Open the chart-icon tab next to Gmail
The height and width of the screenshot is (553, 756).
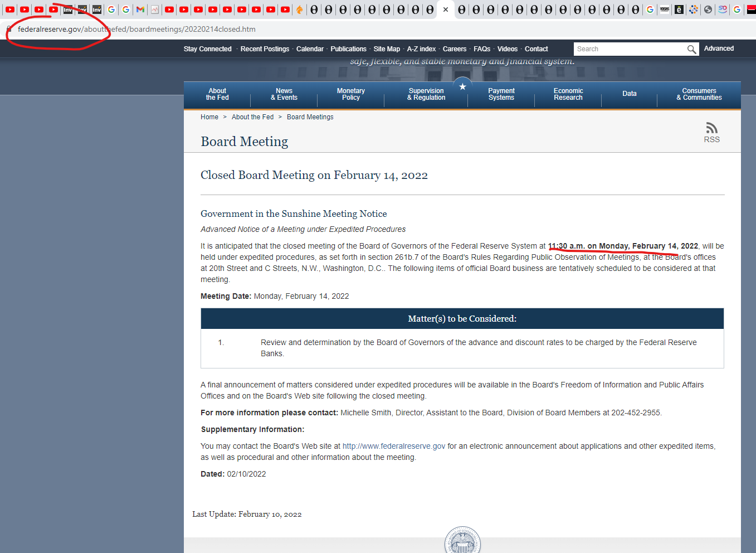pyautogui.click(x=155, y=9)
